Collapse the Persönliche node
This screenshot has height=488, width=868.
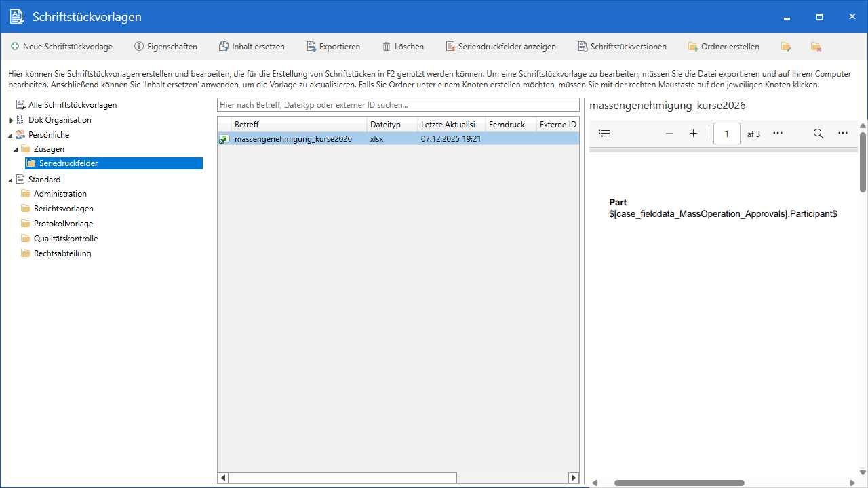(9, 134)
